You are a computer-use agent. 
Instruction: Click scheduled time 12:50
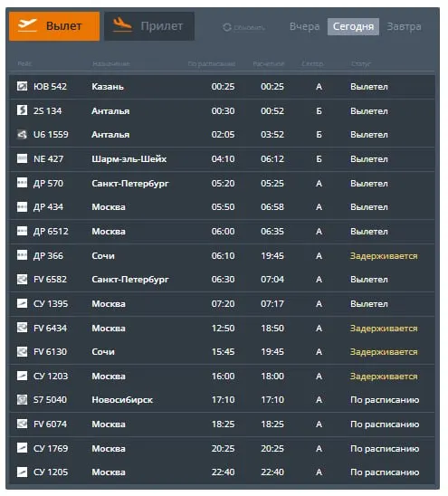pos(223,329)
